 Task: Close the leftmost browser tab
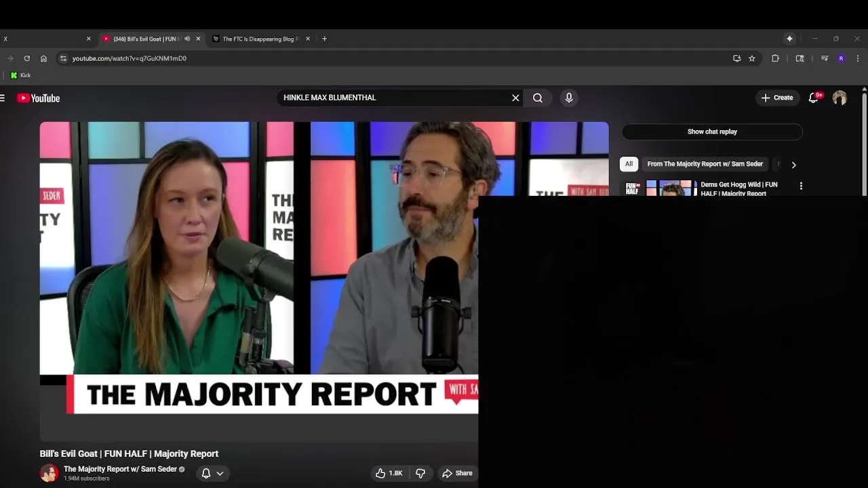(88, 39)
